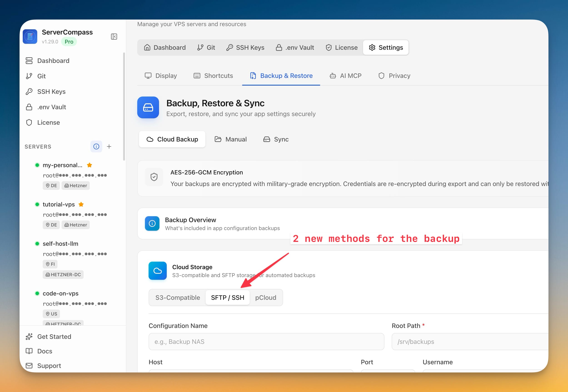The image size is (568, 392).
Task: Switch to the License top tab
Action: tap(341, 47)
